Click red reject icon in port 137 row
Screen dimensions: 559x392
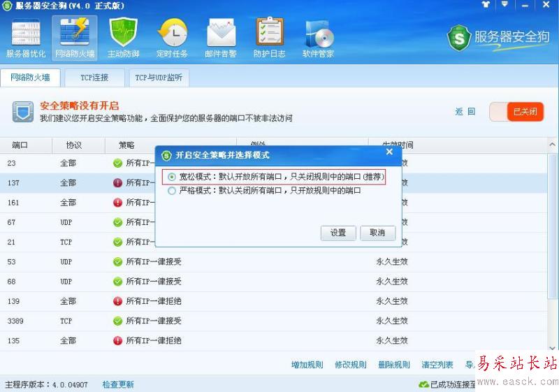coord(117,183)
